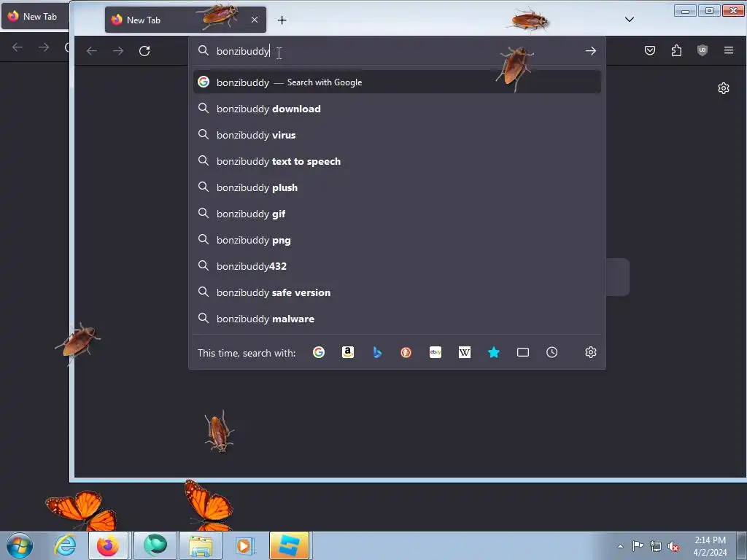
Task: Click the Go arrow in address bar
Action: coord(591,50)
